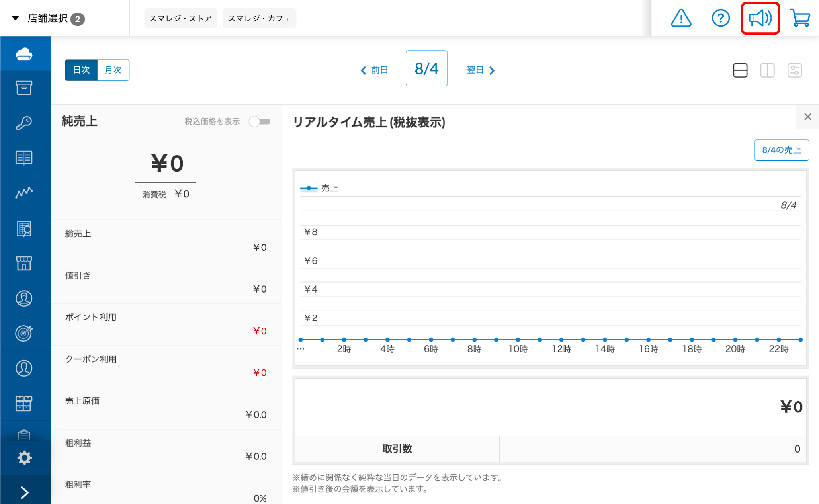Toggle the 売上 legend series in chart

click(319, 188)
